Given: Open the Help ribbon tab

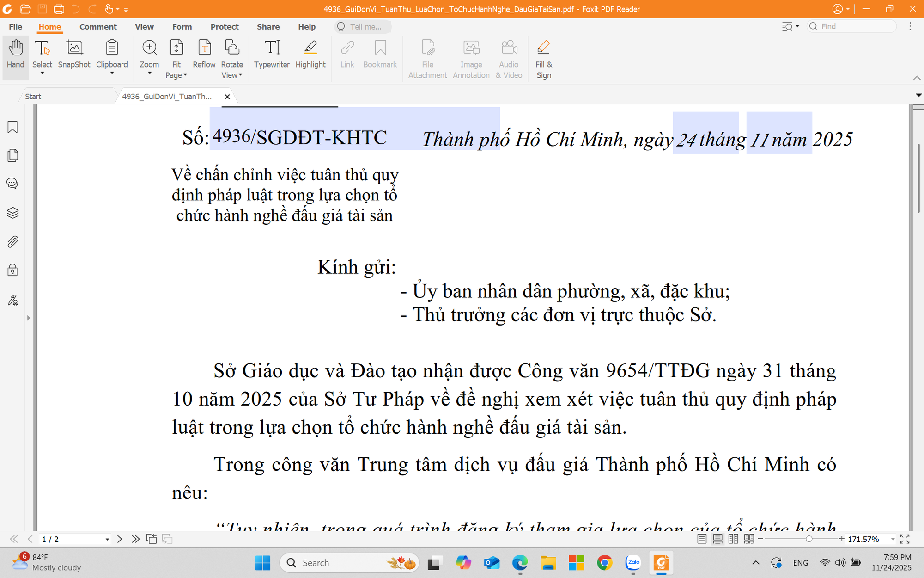Looking at the screenshot, I should click(307, 27).
